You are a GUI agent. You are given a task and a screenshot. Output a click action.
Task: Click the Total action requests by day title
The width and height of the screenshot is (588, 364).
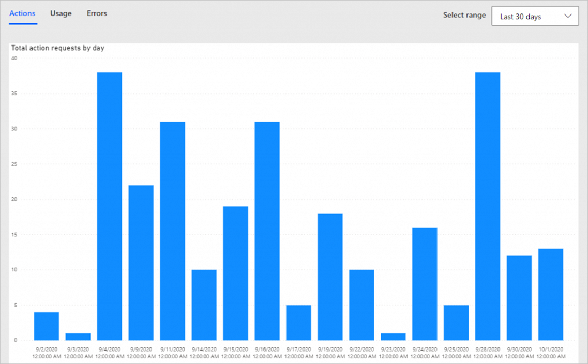[x=58, y=48]
